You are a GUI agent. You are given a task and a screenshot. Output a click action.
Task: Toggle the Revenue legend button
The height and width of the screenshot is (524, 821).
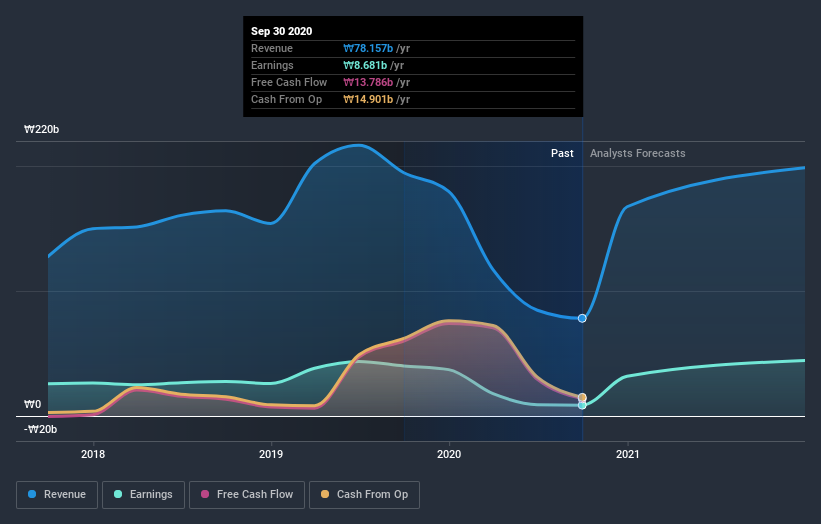tap(57, 495)
